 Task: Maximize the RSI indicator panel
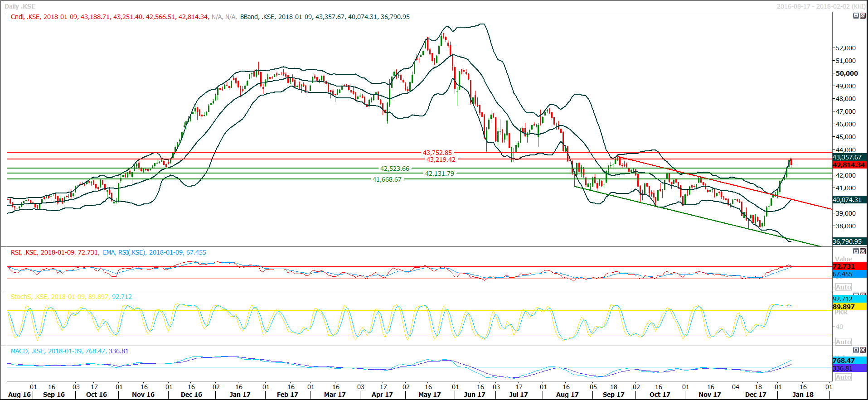pos(856,251)
